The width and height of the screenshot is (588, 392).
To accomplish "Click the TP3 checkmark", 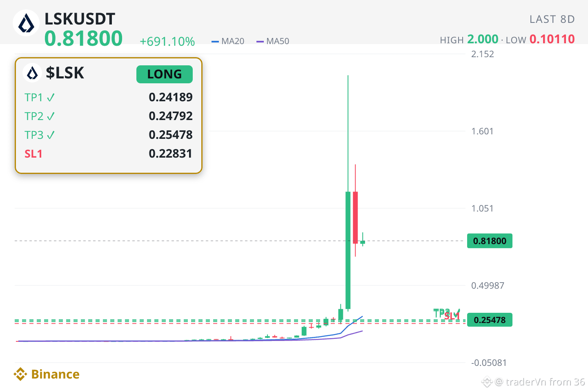I will click(x=51, y=135).
